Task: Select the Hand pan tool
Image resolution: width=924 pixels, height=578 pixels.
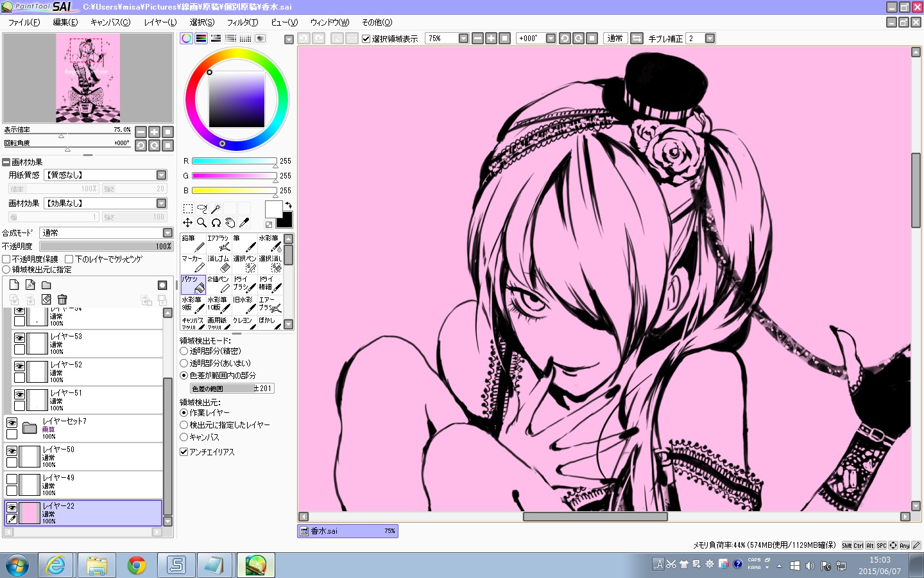Action: click(230, 223)
